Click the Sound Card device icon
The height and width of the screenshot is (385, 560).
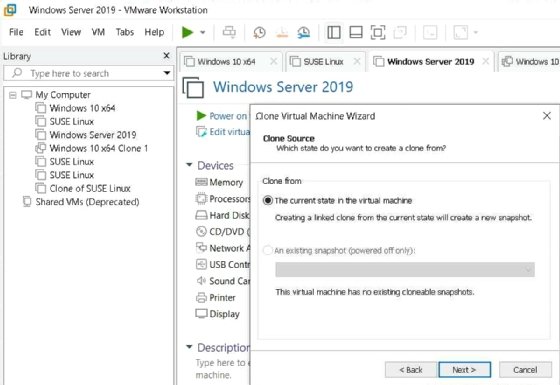pos(201,281)
